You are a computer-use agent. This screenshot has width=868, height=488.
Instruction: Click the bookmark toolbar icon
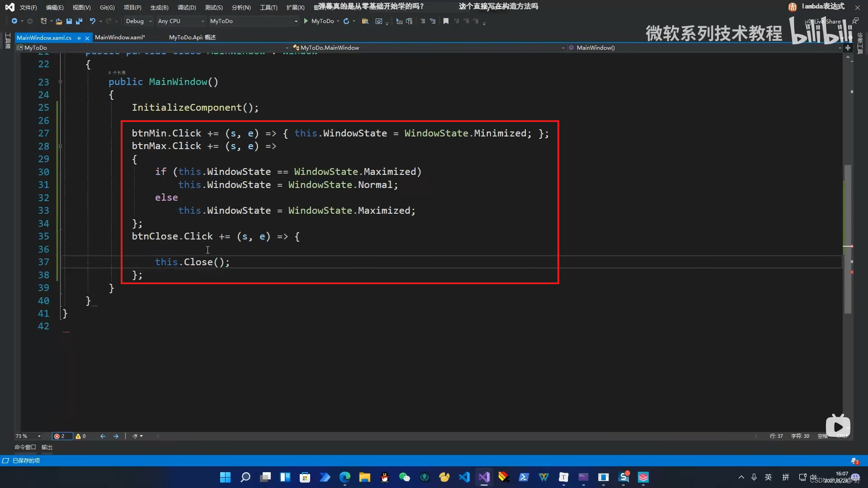click(x=446, y=21)
